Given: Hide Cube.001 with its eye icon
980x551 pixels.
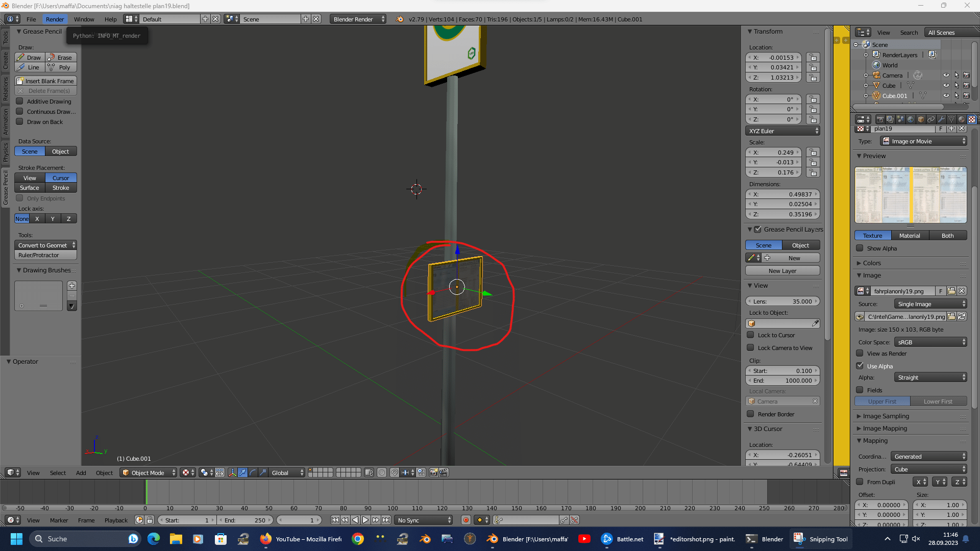Looking at the screenshot, I should [x=946, y=95].
